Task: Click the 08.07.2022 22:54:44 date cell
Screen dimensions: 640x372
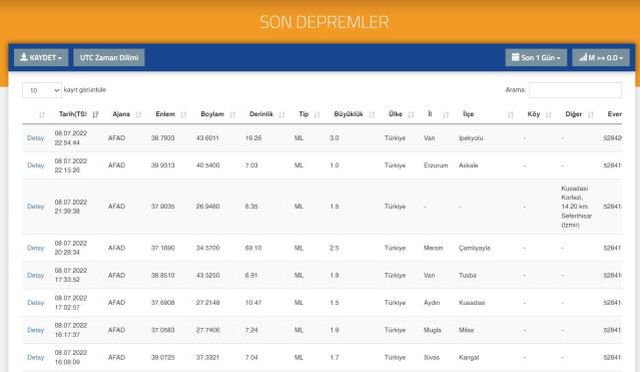Action: (x=71, y=138)
